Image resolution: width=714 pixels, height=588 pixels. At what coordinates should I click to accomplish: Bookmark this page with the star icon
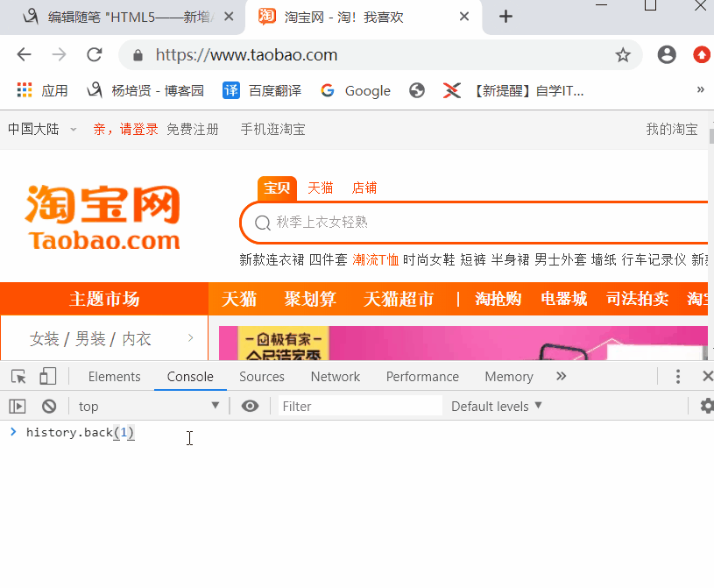click(x=623, y=55)
